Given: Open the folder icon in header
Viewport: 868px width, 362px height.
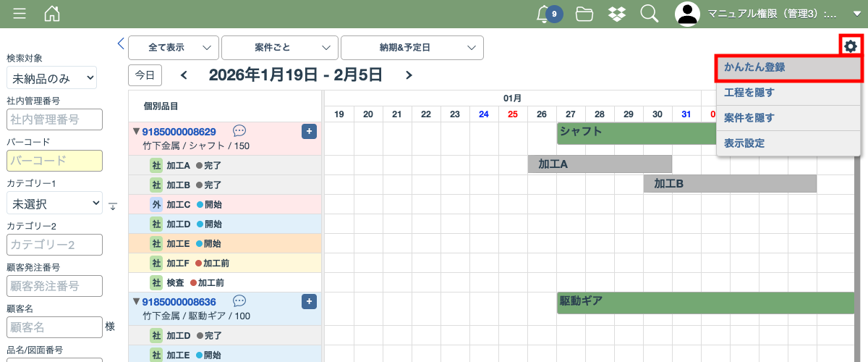Looking at the screenshot, I should point(584,14).
